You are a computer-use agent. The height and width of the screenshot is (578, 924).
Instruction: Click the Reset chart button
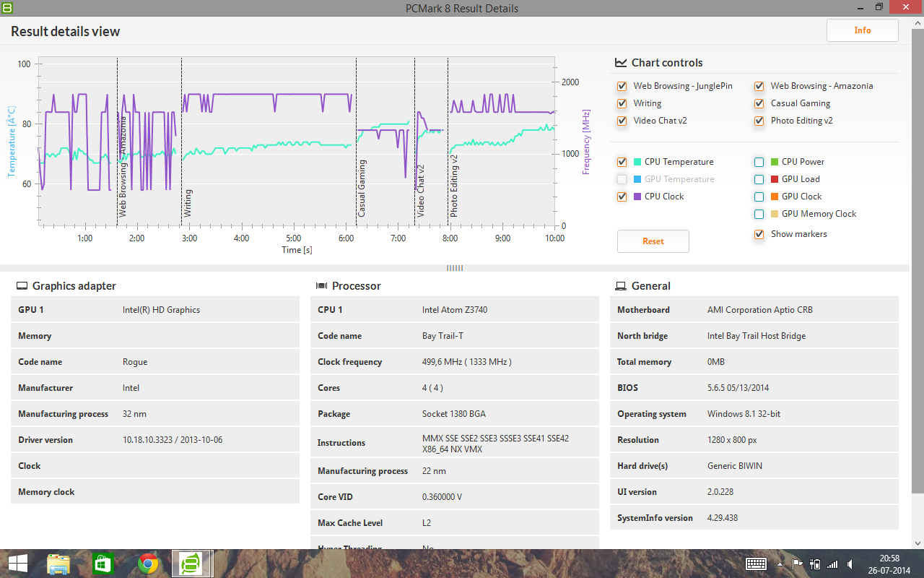click(x=653, y=241)
